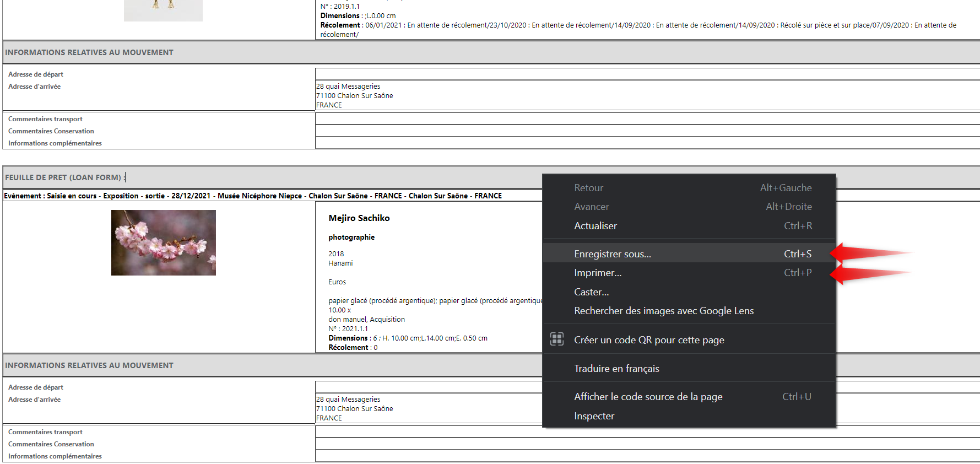Viewport: 980px width, 464px height.
Task: Select the Caster... menu entry
Action: coord(591,292)
